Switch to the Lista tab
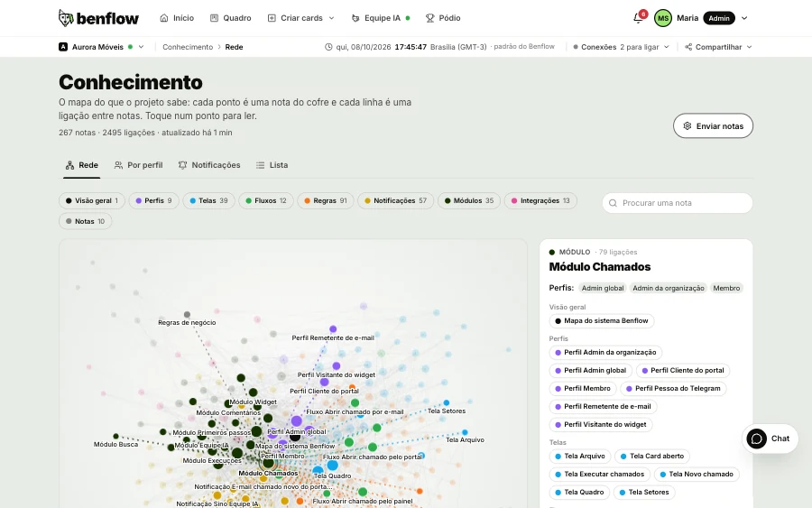Image resolution: width=812 pixels, height=508 pixels. [x=272, y=165]
